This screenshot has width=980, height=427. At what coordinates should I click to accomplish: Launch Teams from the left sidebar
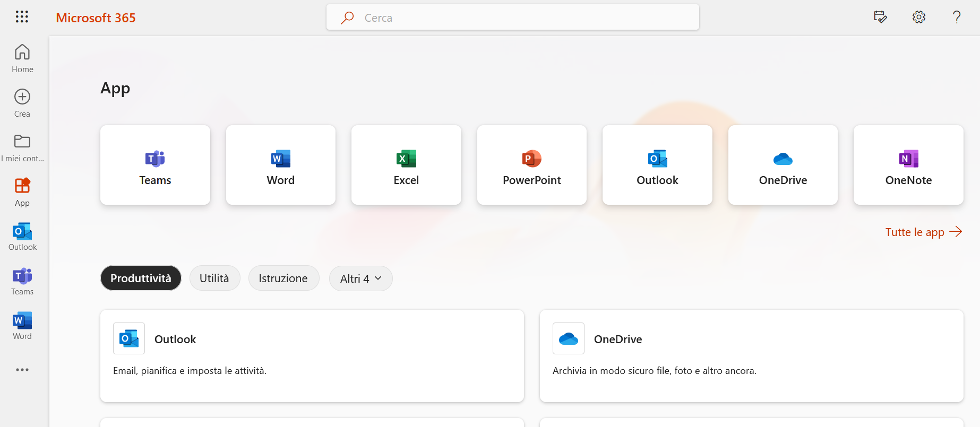coord(22,281)
